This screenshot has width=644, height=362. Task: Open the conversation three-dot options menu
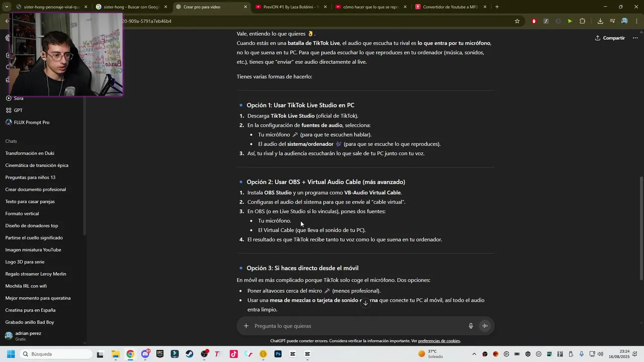(635, 38)
